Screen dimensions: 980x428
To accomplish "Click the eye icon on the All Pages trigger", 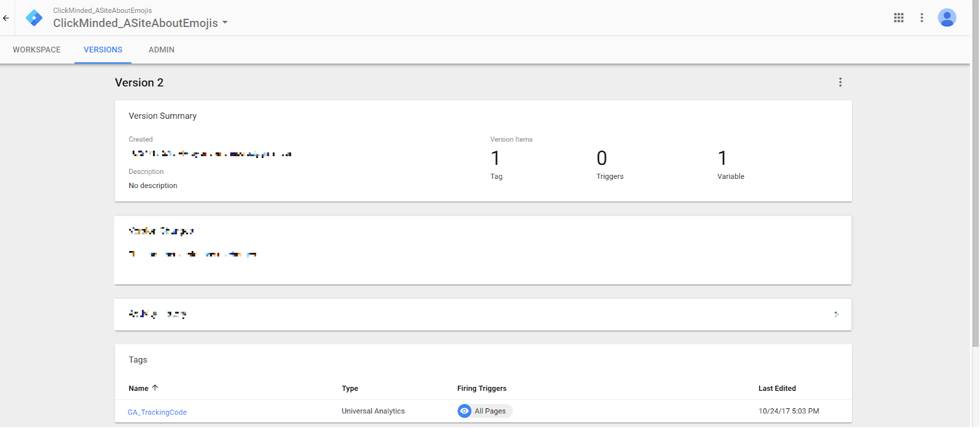I will (464, 411).
